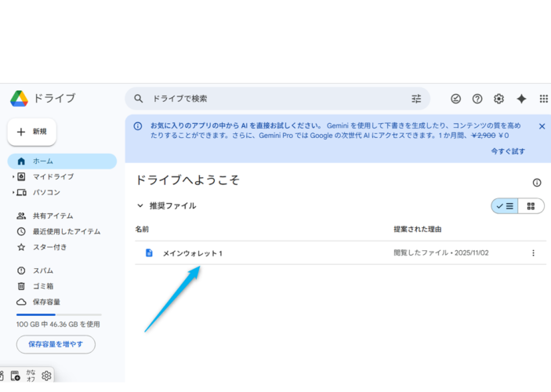Click the storage usage progress bar

click(59, 314)
